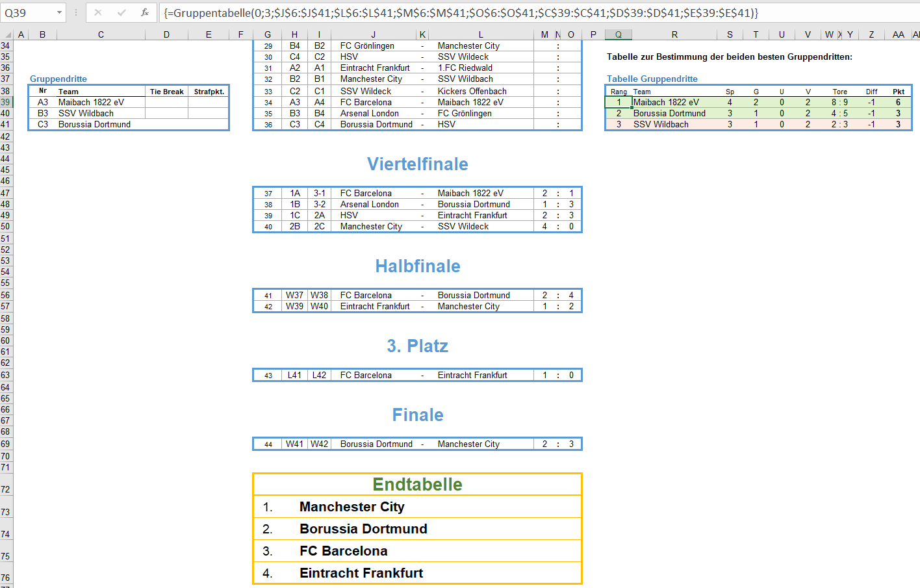Click 'SSV Wildbach' in Gruppendritte list

(x=86, y=113)
